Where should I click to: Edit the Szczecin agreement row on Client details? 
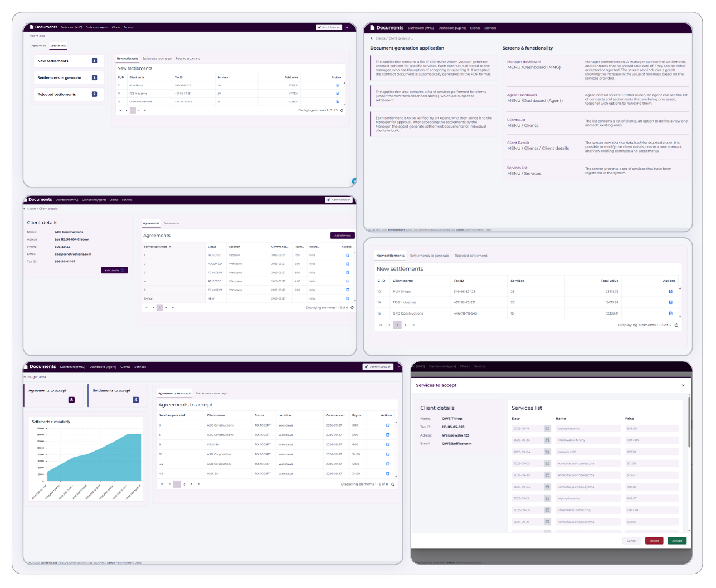[348, 255]
